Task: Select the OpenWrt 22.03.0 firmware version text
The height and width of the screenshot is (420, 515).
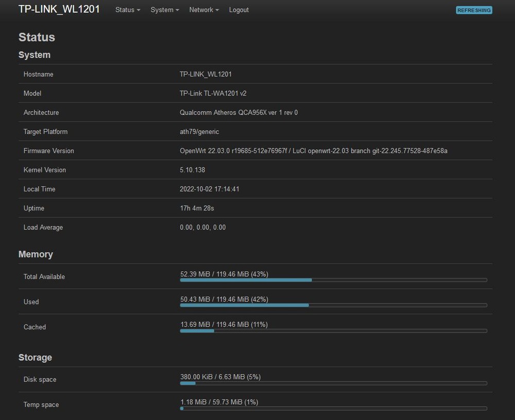Action: click(x=313, y=151)
